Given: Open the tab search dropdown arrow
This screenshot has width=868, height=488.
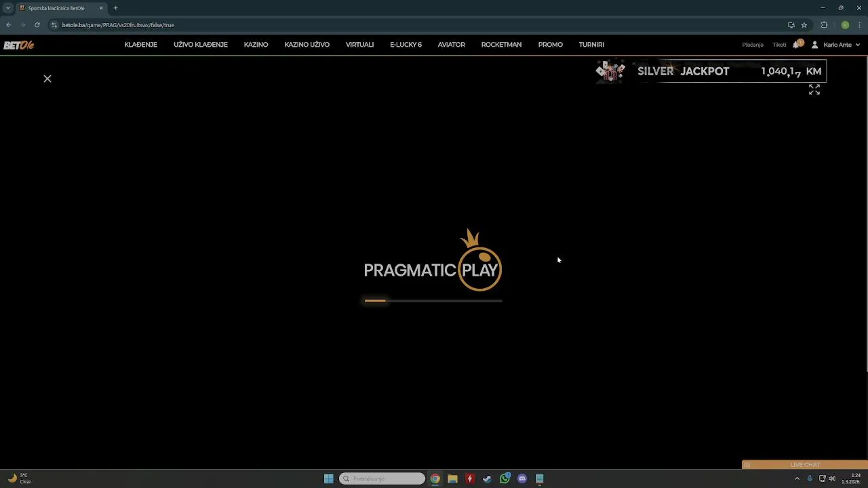Looking at the screenshot, I should pyautogui.click(x=8, y=8).
